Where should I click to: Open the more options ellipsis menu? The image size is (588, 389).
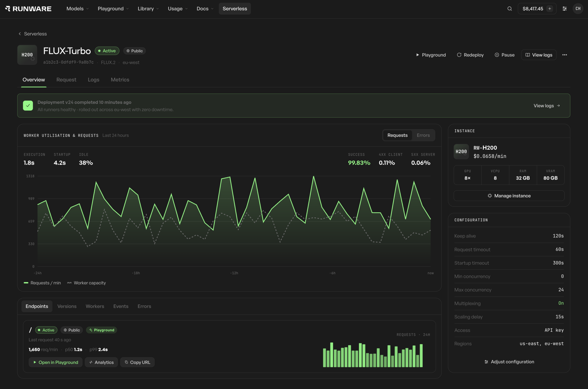point(564,55)
